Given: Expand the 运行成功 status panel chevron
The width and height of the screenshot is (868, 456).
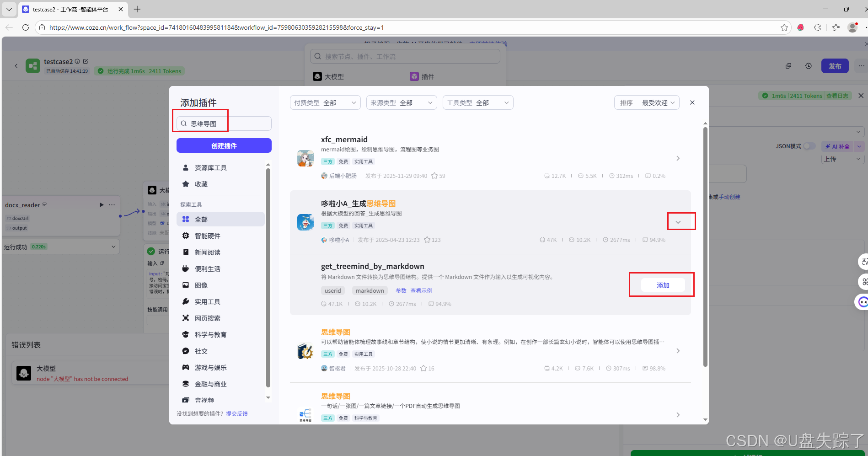Looking at the screenshot, I should coord(113,247).
